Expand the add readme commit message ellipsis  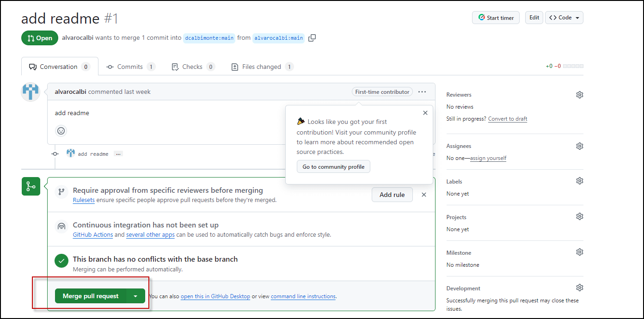(x=118, y=153)
